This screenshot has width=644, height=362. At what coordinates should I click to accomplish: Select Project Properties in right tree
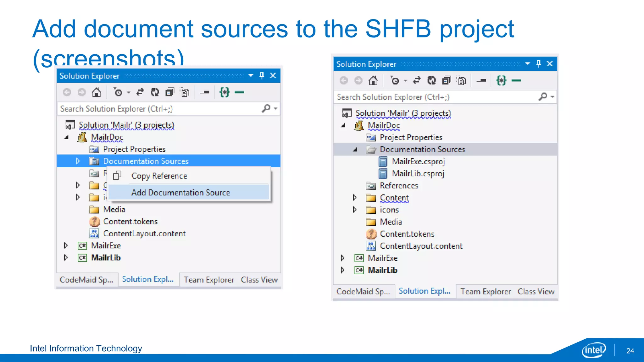pyautogui.click(x=411, y=137)
